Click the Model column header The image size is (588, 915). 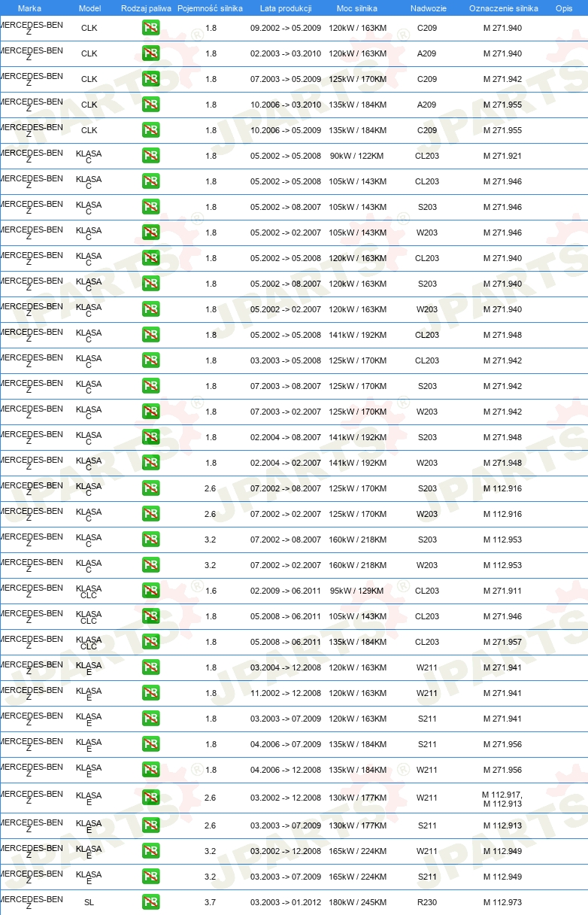(89, 8)
